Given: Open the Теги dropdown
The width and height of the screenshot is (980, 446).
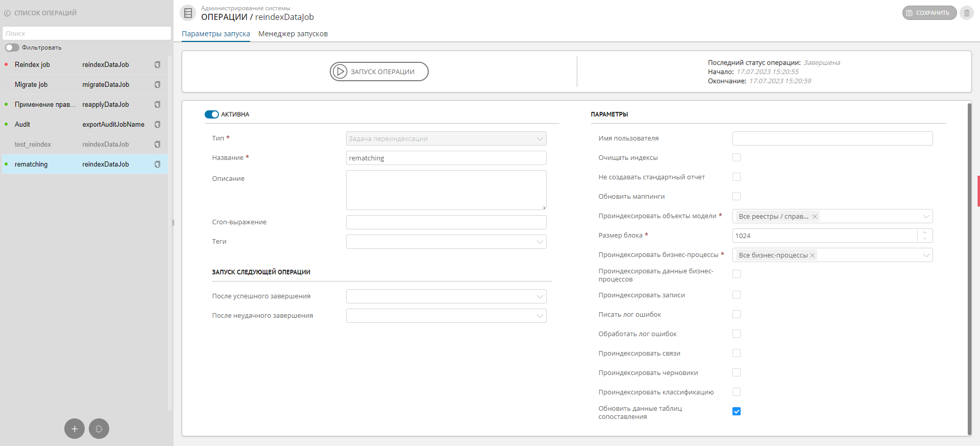Looking at the screenshot, I should [x=446, y=242].
